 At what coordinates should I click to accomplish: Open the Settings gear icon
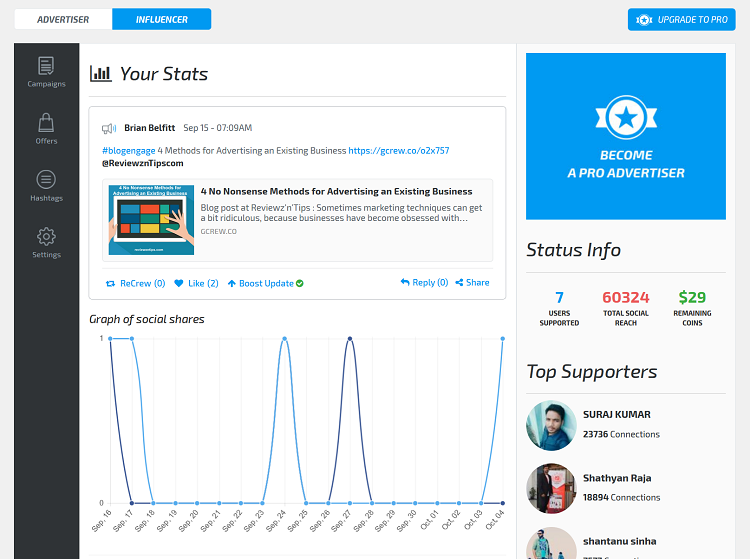[x=46, y=236]
